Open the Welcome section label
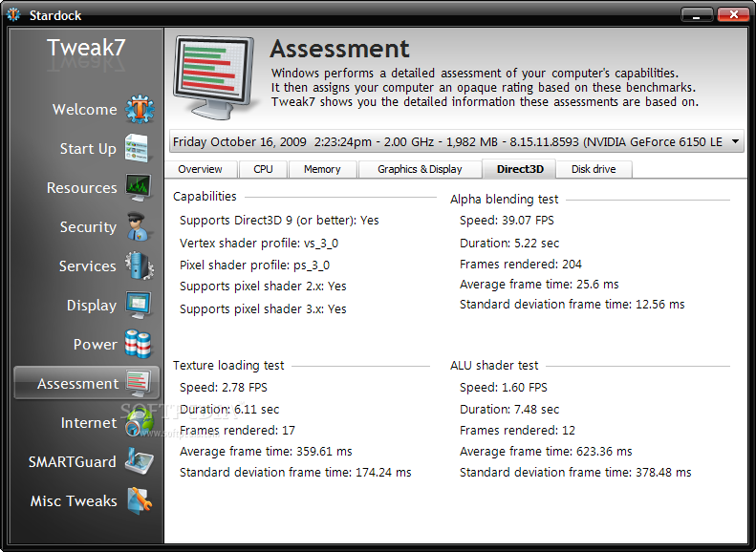The image size is (756, 552). point(84,109)
